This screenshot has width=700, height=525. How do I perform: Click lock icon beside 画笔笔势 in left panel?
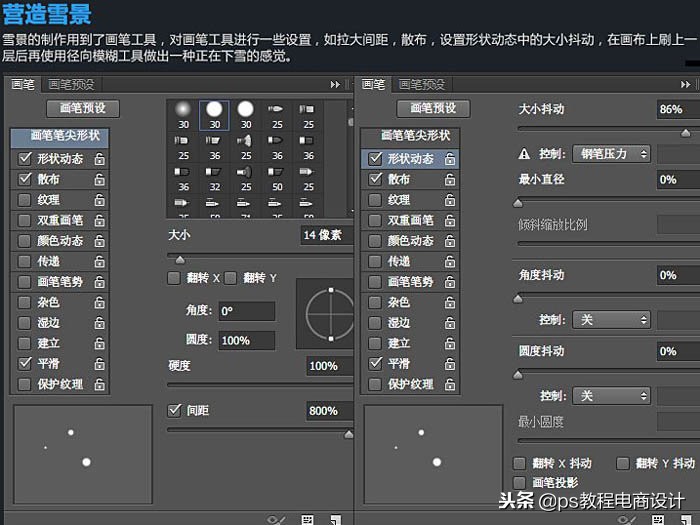point(100,282)
